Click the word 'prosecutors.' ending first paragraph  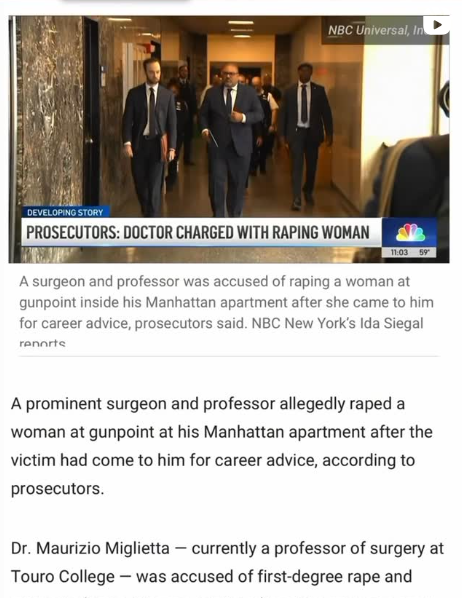57,489
